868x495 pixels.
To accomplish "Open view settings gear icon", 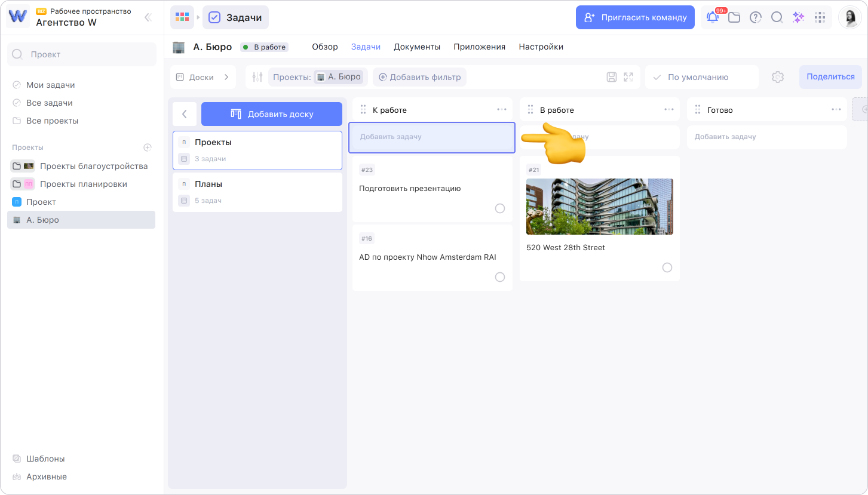I will (777, 77).
